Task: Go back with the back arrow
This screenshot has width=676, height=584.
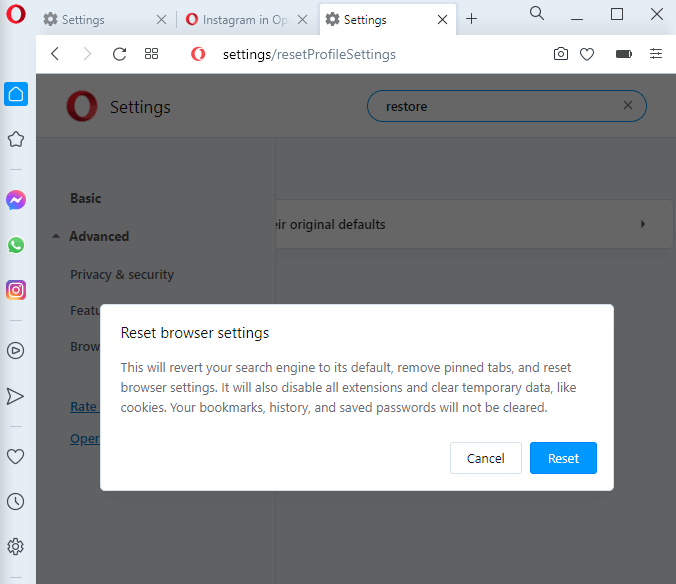Action: pos(55,54)
